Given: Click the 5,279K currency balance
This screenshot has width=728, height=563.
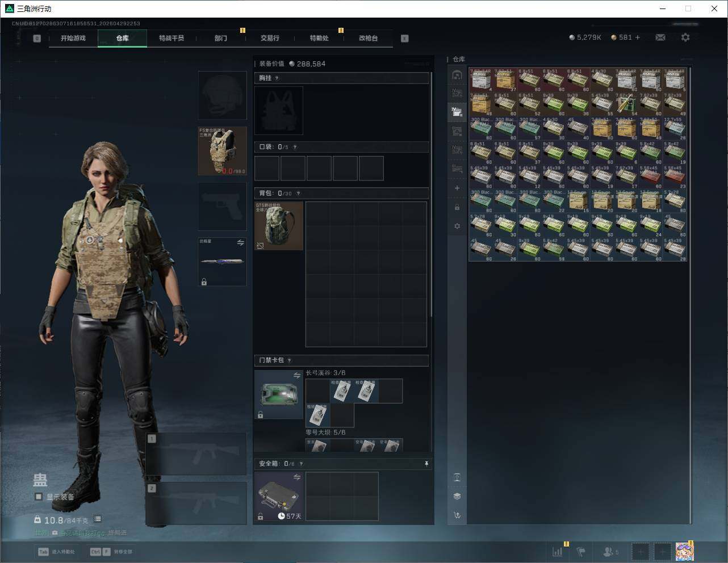Looking at the screenshot, I should 585,37.
